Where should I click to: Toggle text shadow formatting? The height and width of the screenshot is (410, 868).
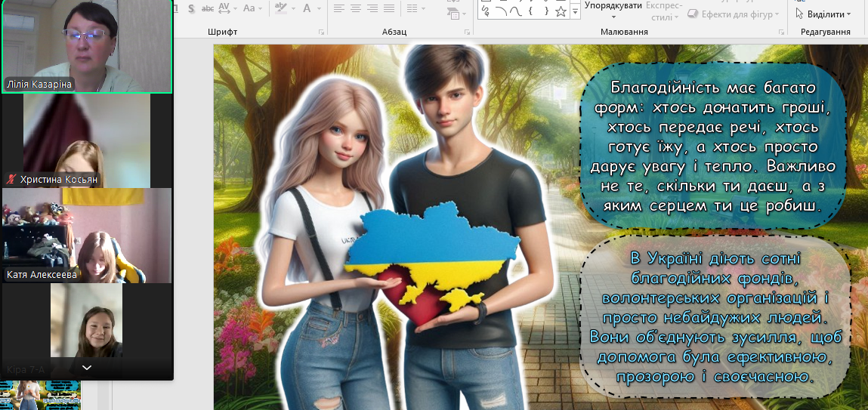click(x=191, y=9)
